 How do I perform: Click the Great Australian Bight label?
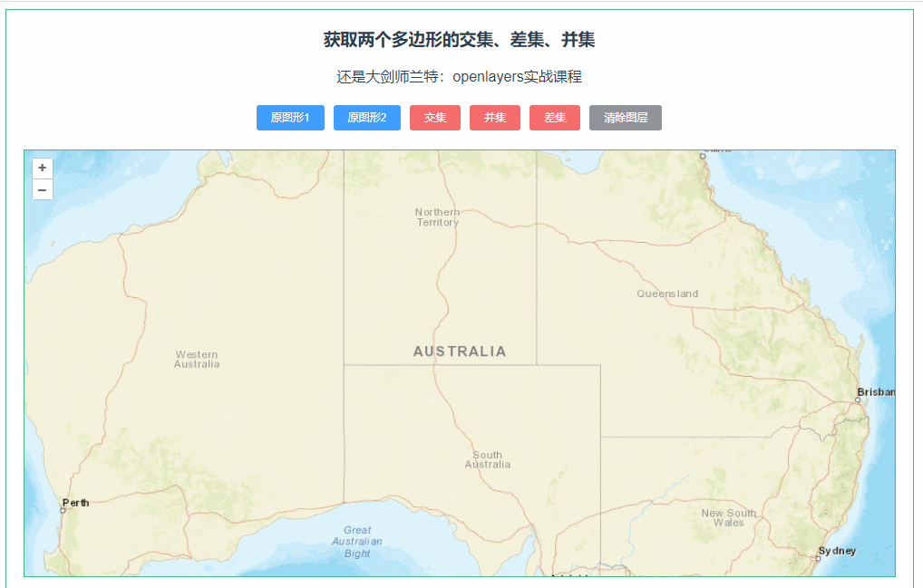[356, 542]
